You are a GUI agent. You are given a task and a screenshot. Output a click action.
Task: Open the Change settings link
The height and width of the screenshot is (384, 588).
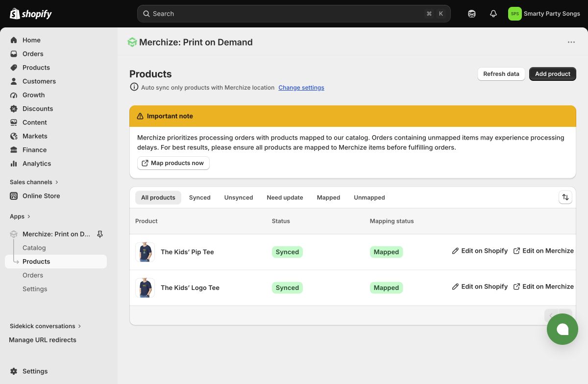[x=301, y=88]
